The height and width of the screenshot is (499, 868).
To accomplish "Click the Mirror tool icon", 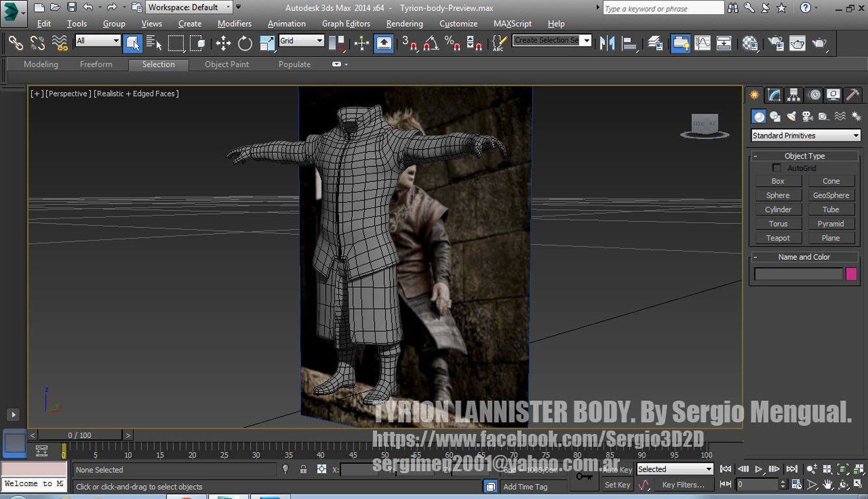I will pyautogui.click(x=607, y=44).
